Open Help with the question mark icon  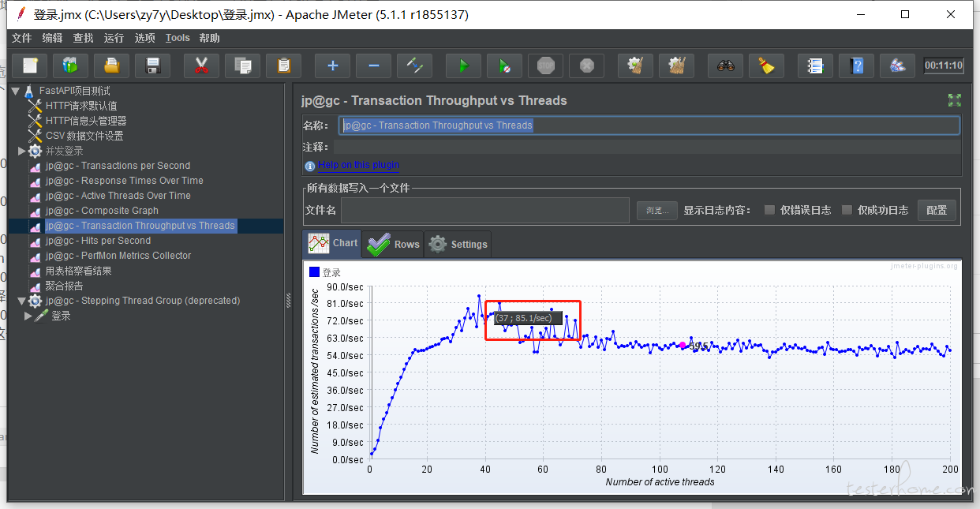(x=857, y=65)
